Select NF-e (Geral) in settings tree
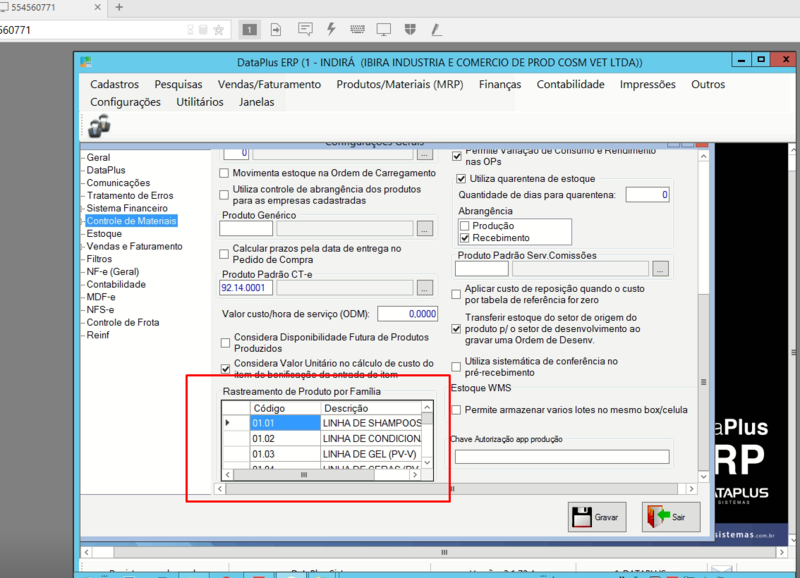The image size is (800, 578). 112,272
